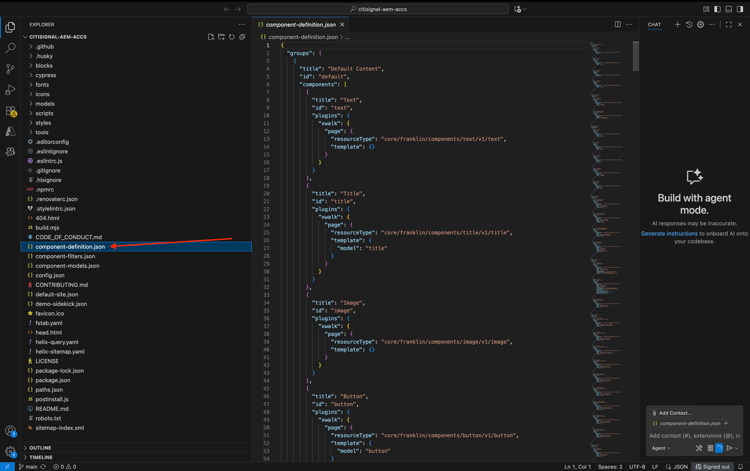This screenshot has width=750, height=471.
Task: Click the editor vertical scrollbar thumb
Action: pyautogui.click(x=635, y=56)
